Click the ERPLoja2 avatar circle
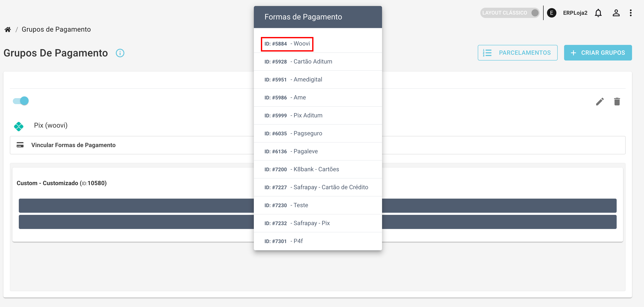This screenshot has width=644, height=307. tap(551, 13)
